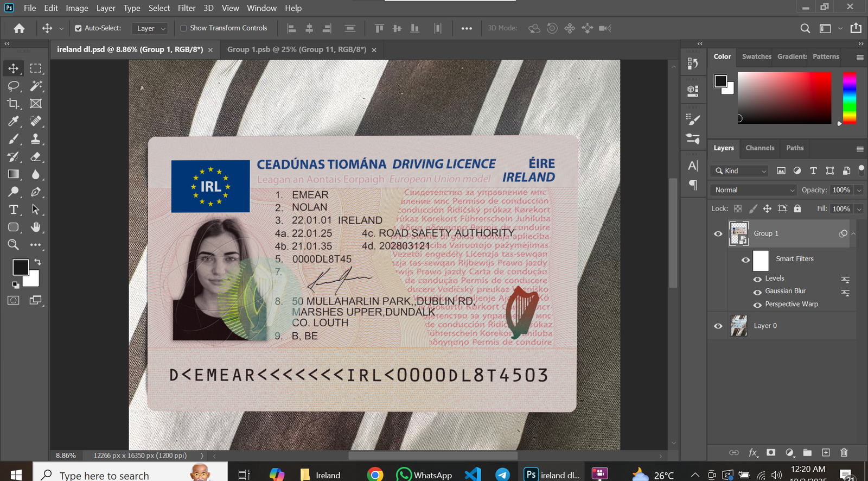The image size is (868, 481).
Task: Activate the Hand tool
Action: coord(36,227)
